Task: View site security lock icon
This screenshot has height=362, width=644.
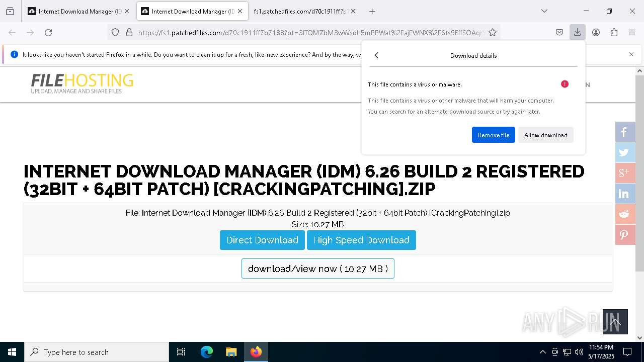Action: pyautogui.click(x=129, y=32)
